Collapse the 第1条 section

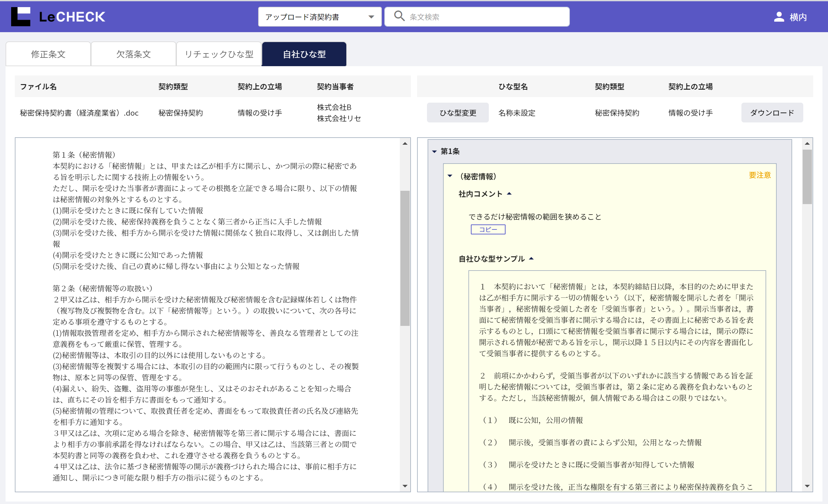tap(434, 152)
